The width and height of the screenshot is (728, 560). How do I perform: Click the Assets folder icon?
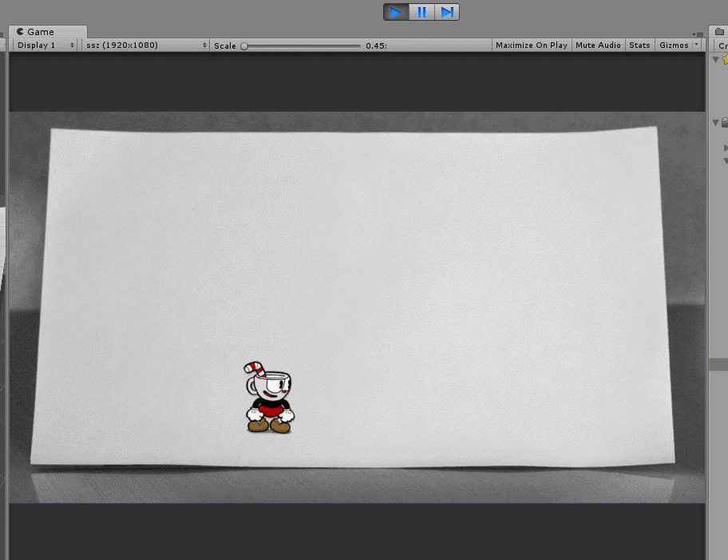coord(725,123)
